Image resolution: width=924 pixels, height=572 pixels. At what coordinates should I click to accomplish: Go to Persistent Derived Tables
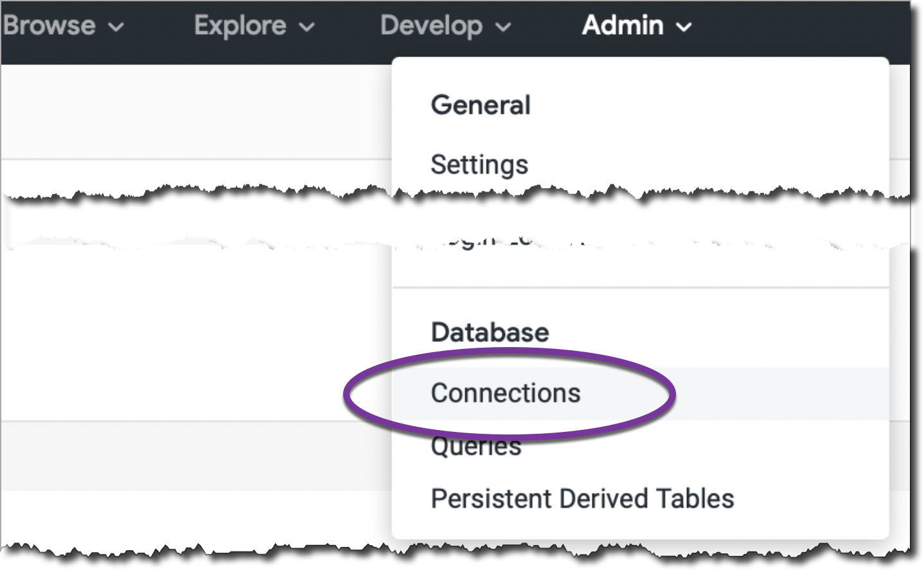point(582,499)
